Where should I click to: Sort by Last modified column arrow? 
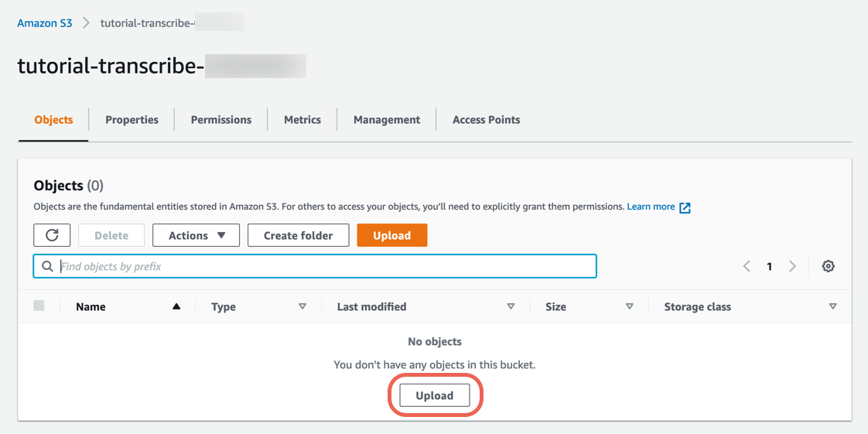(511, 306)
